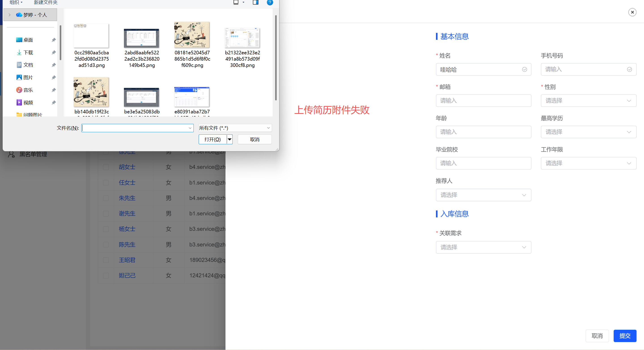The width and height of the screenshot is (644, 350).
Task: Check the box for 胡女士 row
Action: click(x=106, y=167)
